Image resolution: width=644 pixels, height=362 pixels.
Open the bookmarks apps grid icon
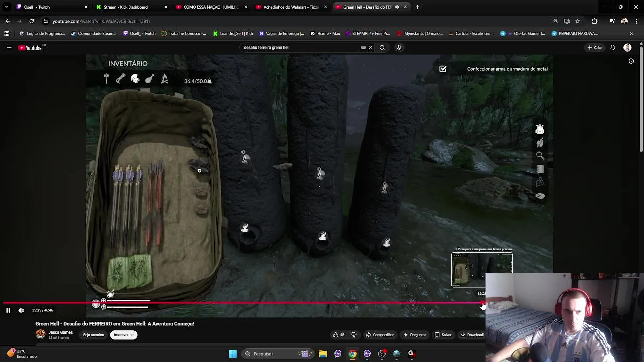[x=7, y=34]
